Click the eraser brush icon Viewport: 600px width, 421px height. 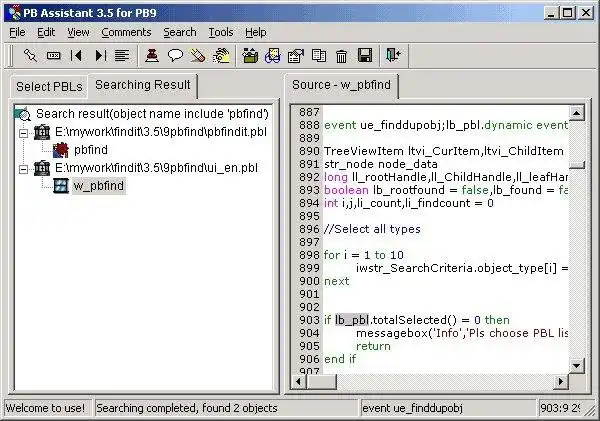(198, 55)
